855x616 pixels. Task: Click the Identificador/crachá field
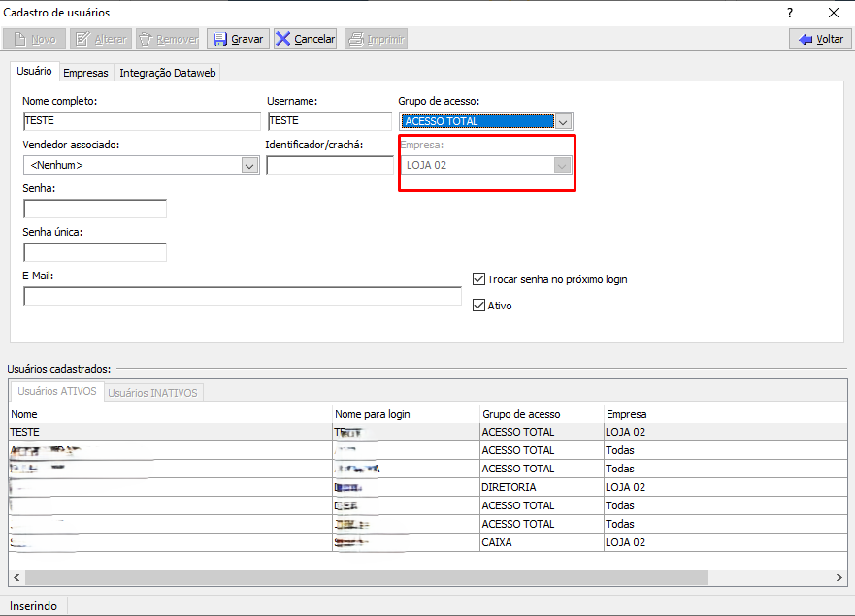pos(329,165)
